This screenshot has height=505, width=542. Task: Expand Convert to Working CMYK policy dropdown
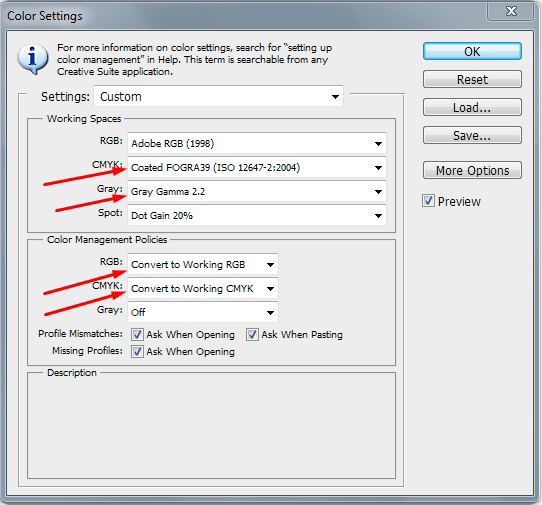coord(203,289)
